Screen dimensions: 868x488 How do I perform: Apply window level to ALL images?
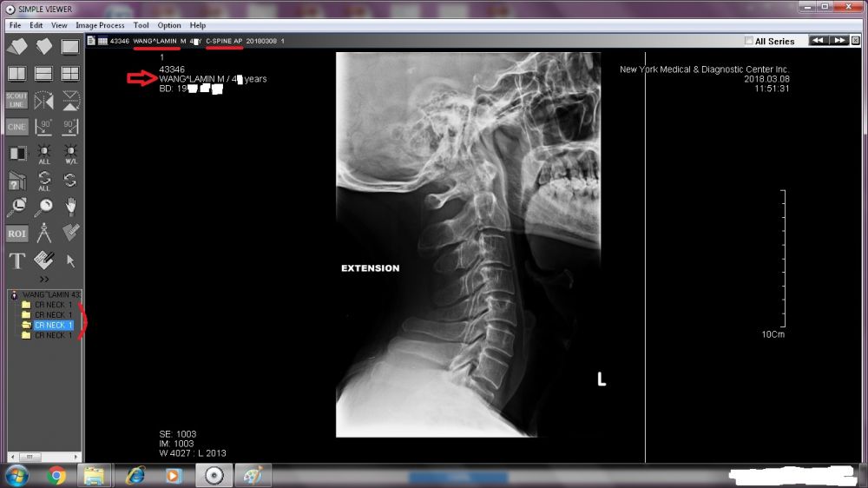[43, 154]
